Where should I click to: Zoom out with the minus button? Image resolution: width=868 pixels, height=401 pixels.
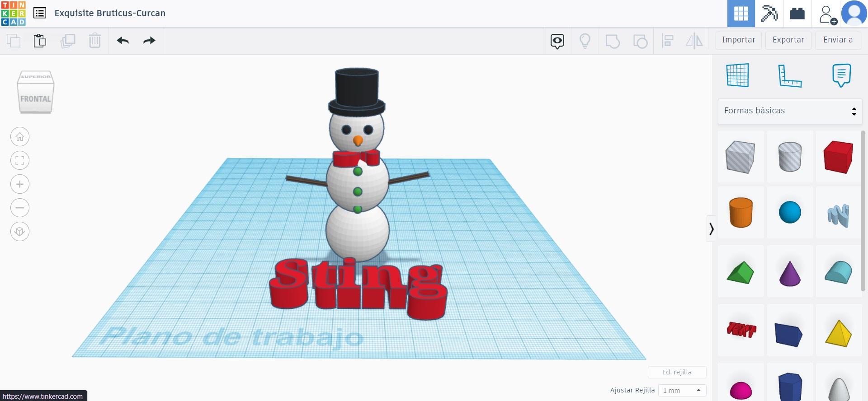pos(20,208)
